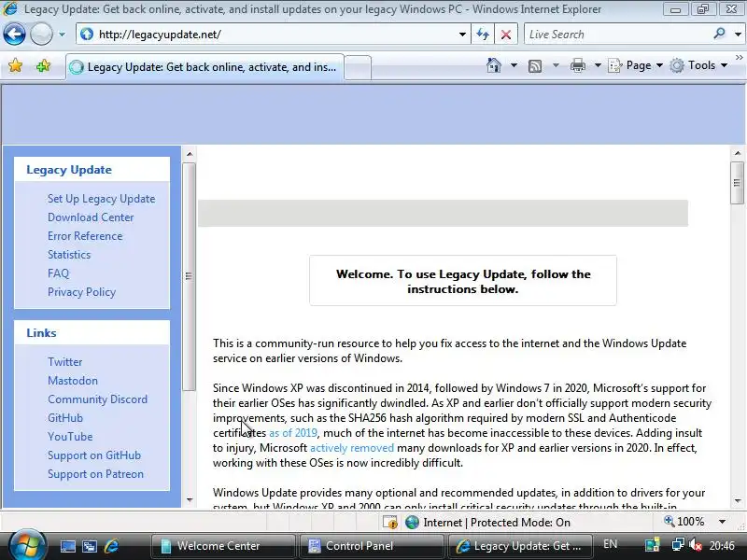Screen dimensions: 747x560
Task: Go back using the Back arrow button
Action: 14,35
